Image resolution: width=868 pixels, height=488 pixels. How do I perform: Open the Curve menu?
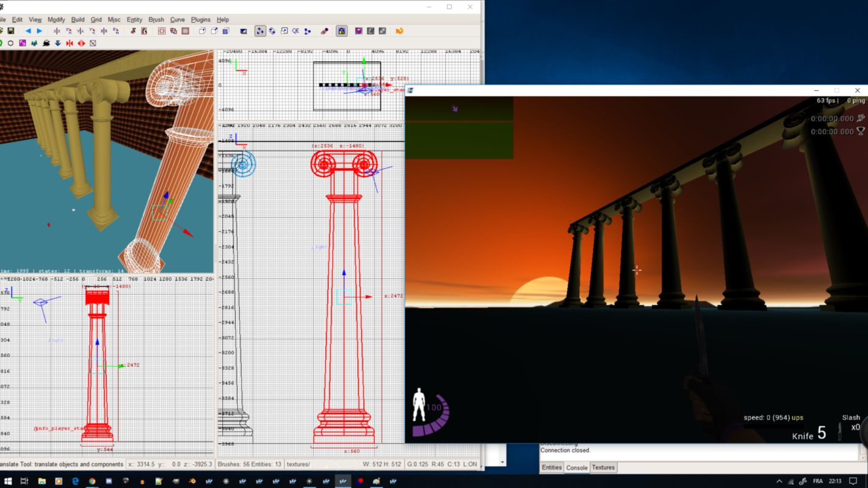(177, 20)
